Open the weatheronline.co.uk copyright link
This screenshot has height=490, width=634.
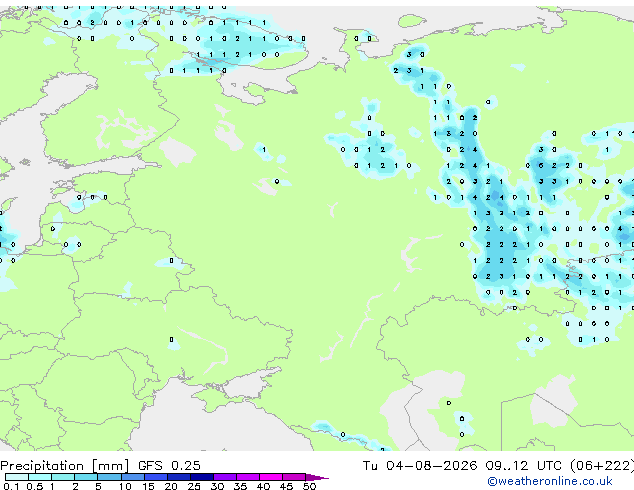[x=550, y=481]
